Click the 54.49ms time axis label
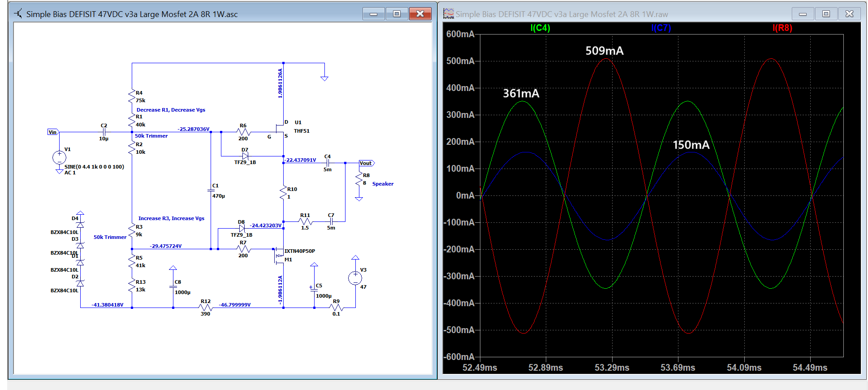The height and width of the screenshot is (390, 868). tap(810, 368)
